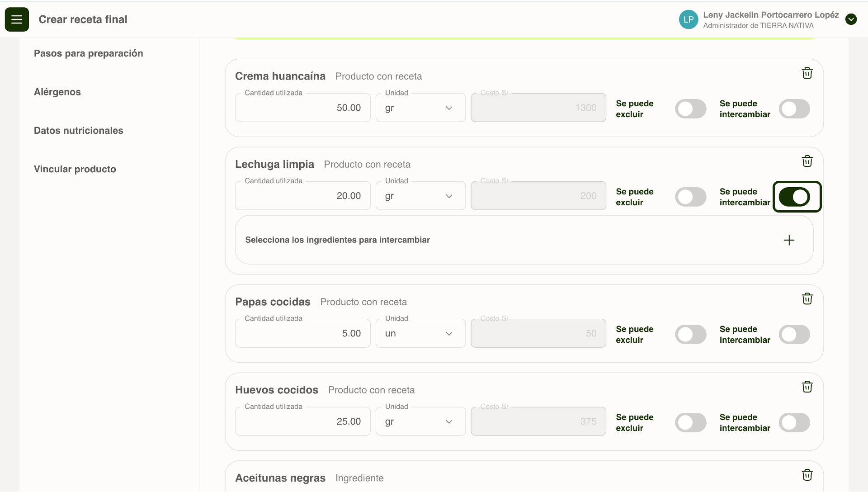The image size is (868, 492).
Task: Open the hamburger menu icon
Action: click(17, 19)
